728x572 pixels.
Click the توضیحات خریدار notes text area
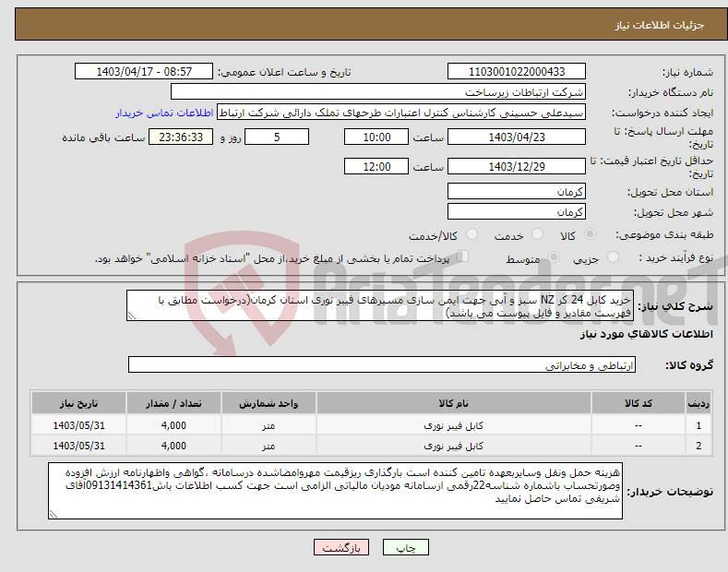tap(335, 491)
